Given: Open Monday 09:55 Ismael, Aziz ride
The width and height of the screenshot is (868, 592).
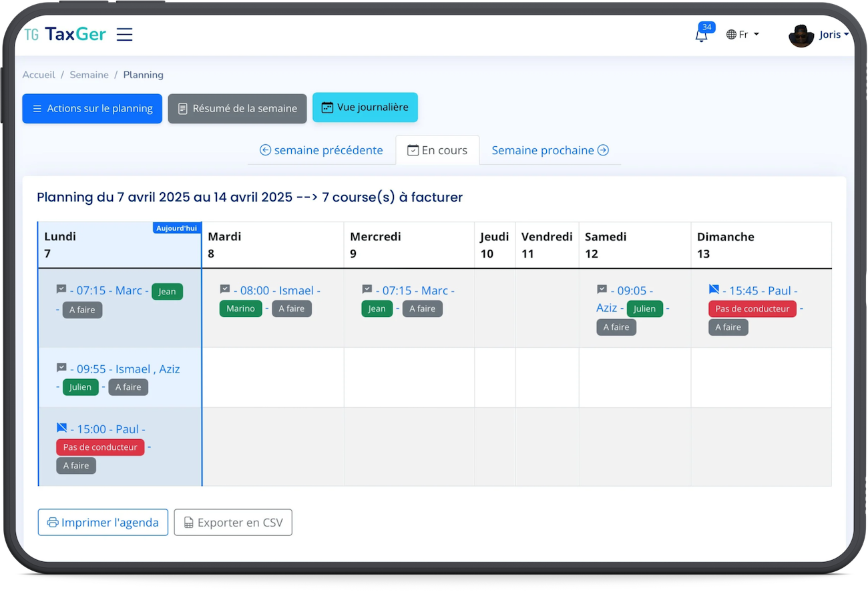Looking at the screenshot, I should (125, 369).
